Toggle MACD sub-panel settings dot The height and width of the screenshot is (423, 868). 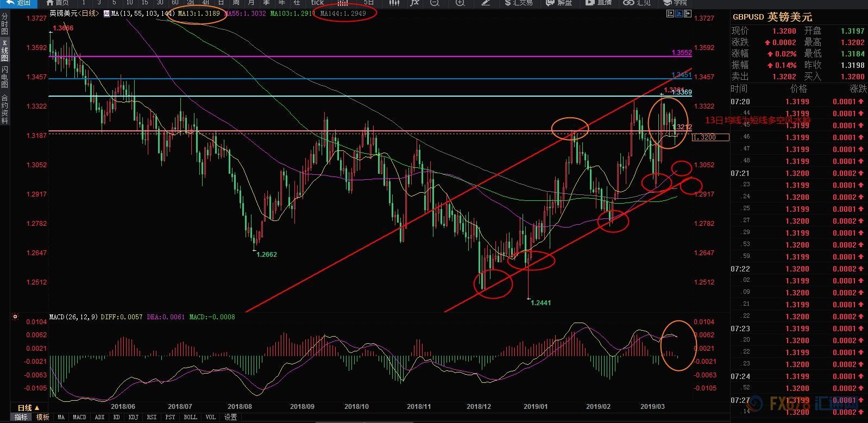tap(15, 317)
